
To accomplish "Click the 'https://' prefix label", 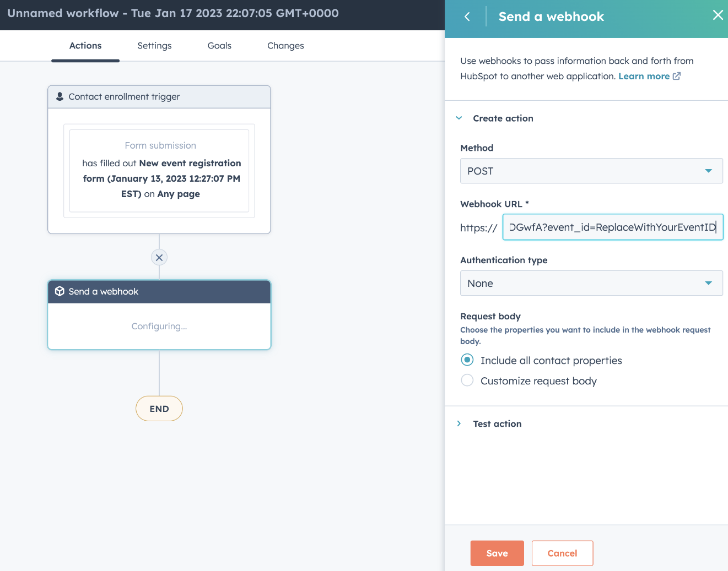I will pos(479,227).
